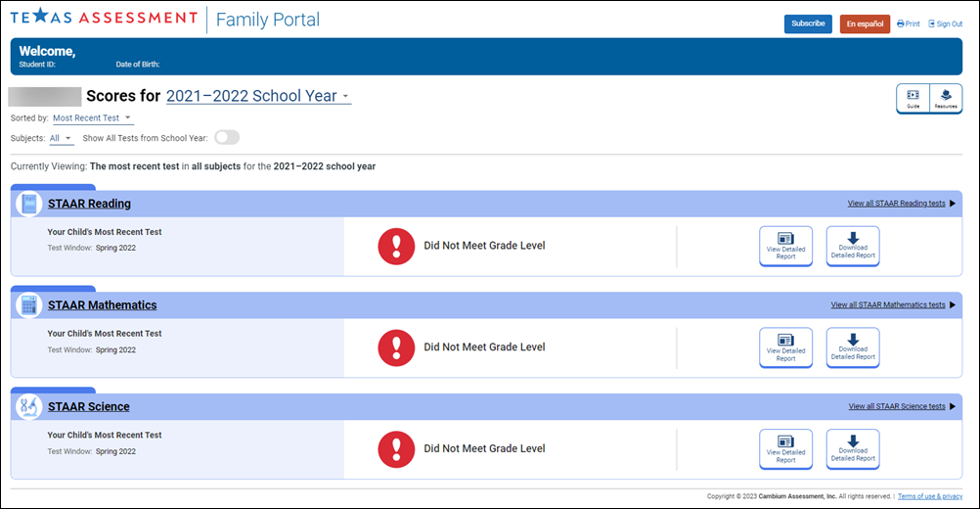Click the STAAR Reading book icon
This screenshot has height=509, width=980.
point(28,204)
